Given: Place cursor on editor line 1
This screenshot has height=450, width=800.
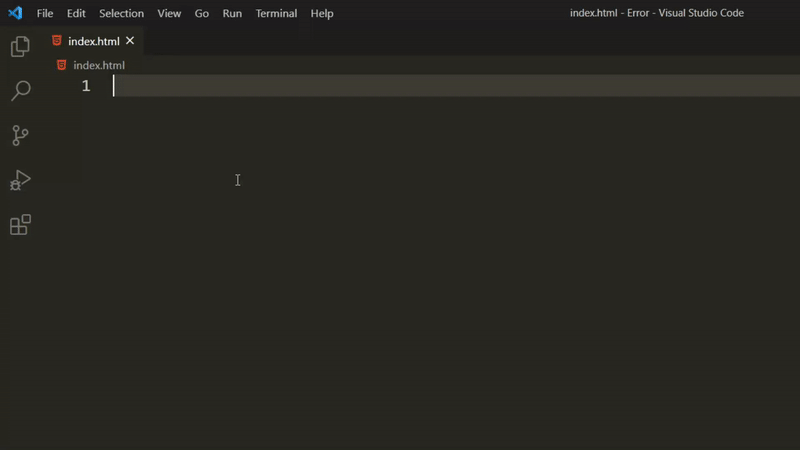Looking at the screenshot, I should tap(457, 86).
